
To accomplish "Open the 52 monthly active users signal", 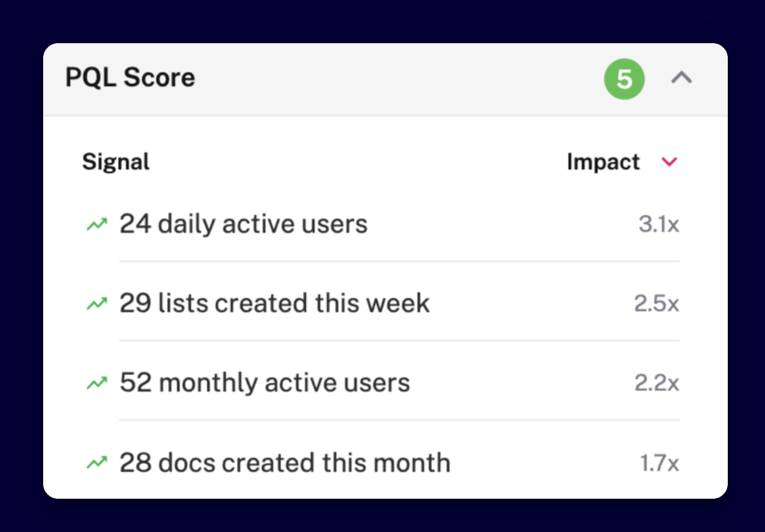I will pos(265,383).
